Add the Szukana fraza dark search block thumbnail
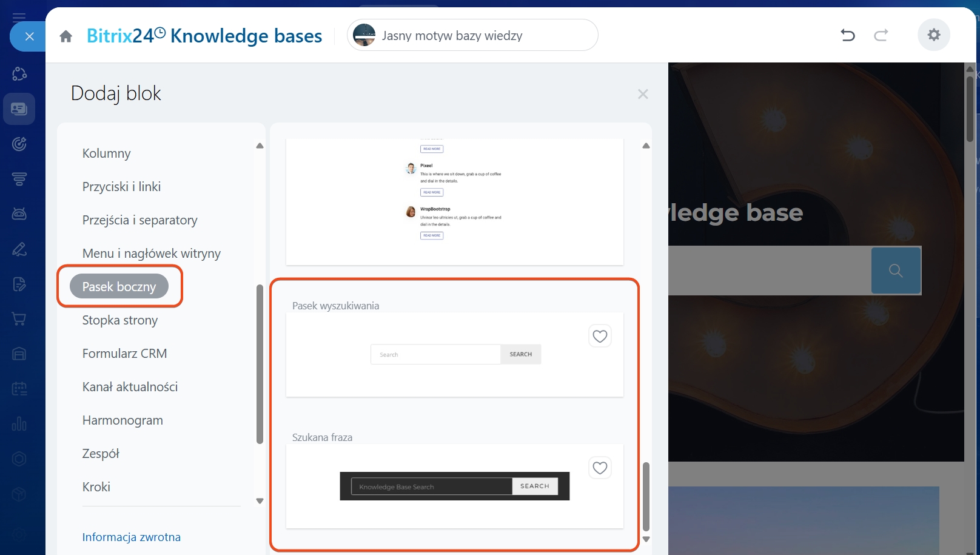 click(x=455, y=486)
